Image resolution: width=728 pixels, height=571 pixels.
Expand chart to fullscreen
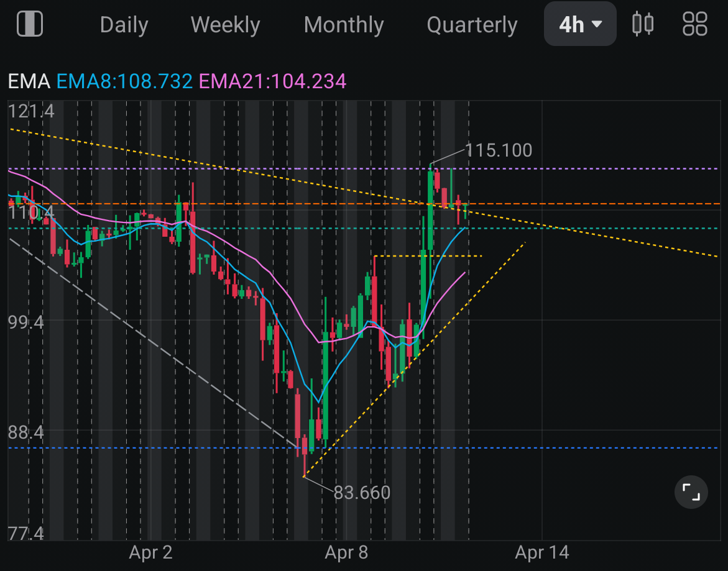coord(691,491)
